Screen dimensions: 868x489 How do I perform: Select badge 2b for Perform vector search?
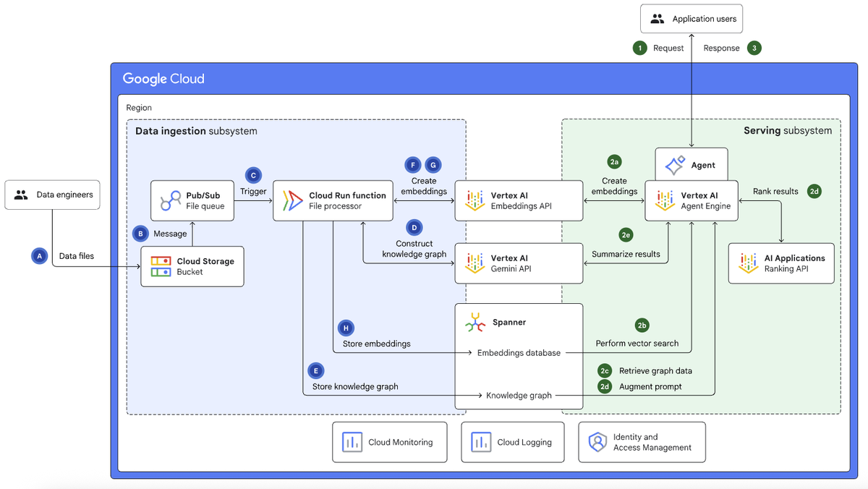pyautogui.click(x=641, y=326)
